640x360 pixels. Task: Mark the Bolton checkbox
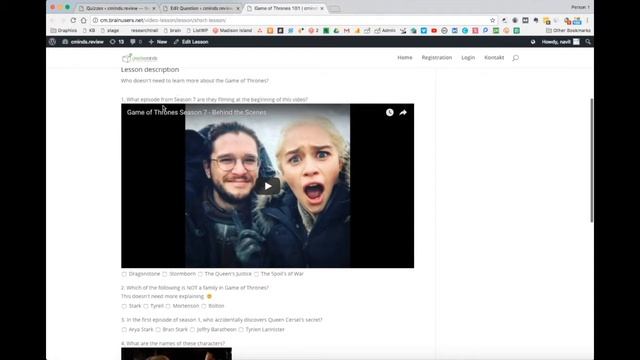pos(204,306)
